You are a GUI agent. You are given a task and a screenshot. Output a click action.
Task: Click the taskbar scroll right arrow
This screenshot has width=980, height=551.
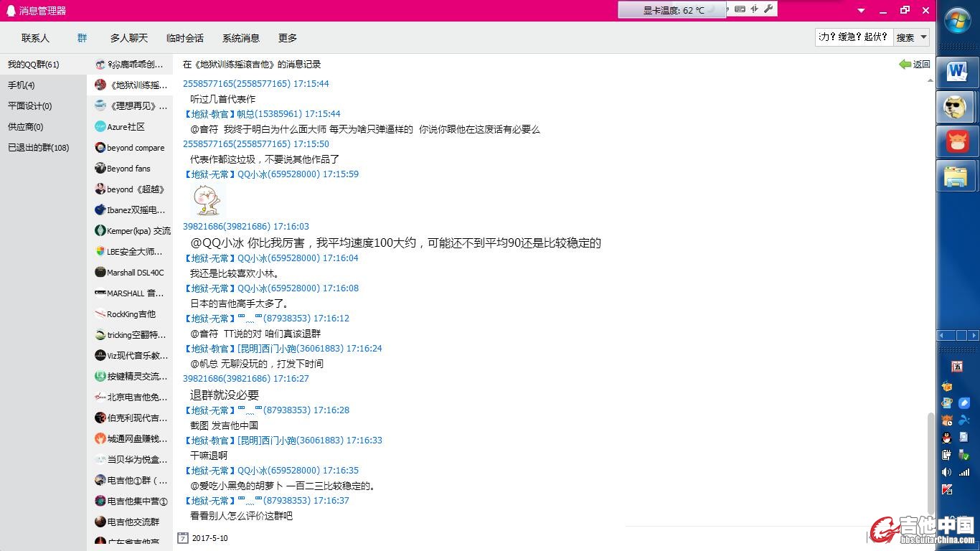pos(974,335)
